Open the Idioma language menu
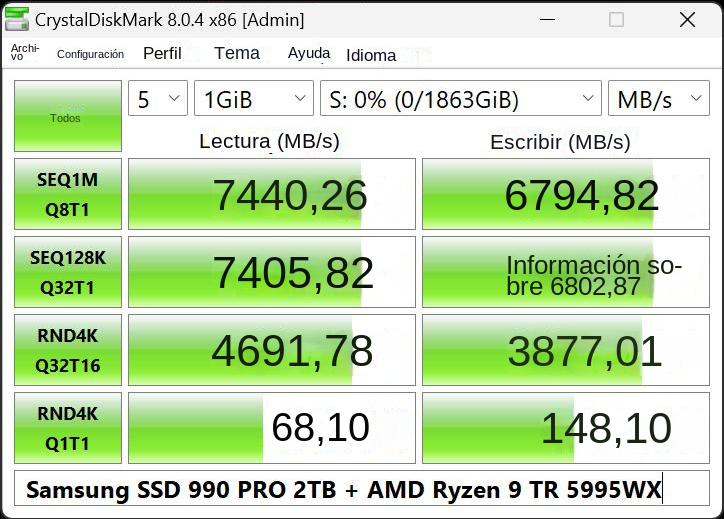This screenshot has height=519, width=724. [x=371, y=55]
